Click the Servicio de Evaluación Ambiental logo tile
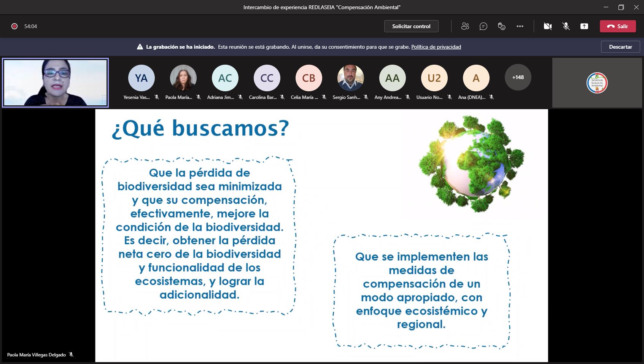The image size is (644, 364). tap(597, 83)
